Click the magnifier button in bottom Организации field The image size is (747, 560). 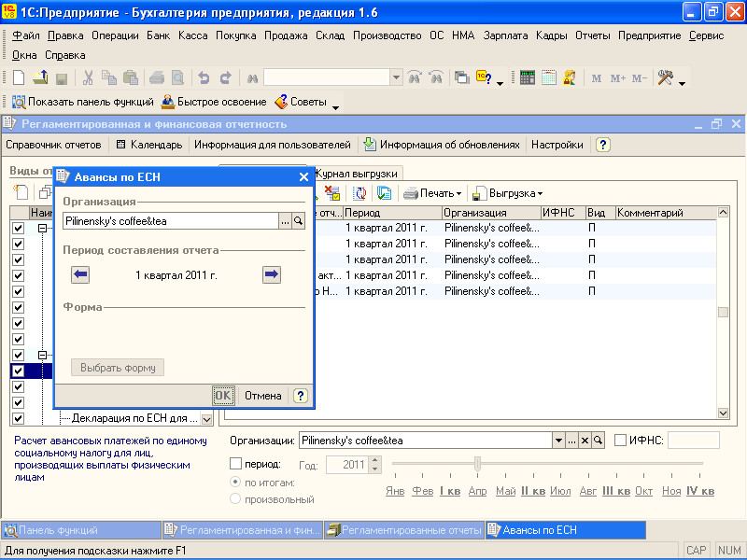[598, 441]
